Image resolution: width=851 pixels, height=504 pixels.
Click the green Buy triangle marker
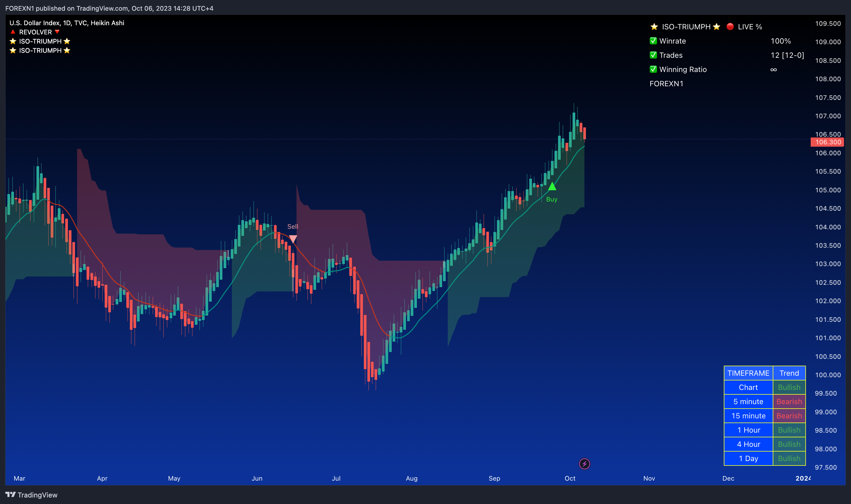point(552,186)
